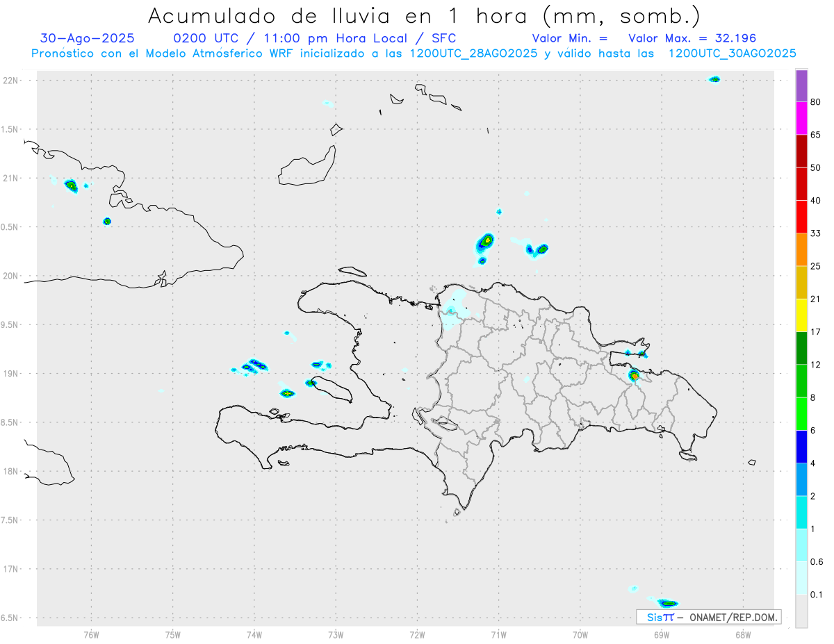Click the date '30-Ago-2025'
The width and height of the screenshot is (834, 644).
point(88,38)
